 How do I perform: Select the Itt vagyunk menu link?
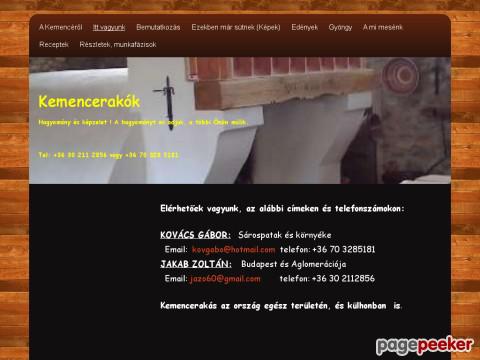[109, 27]
